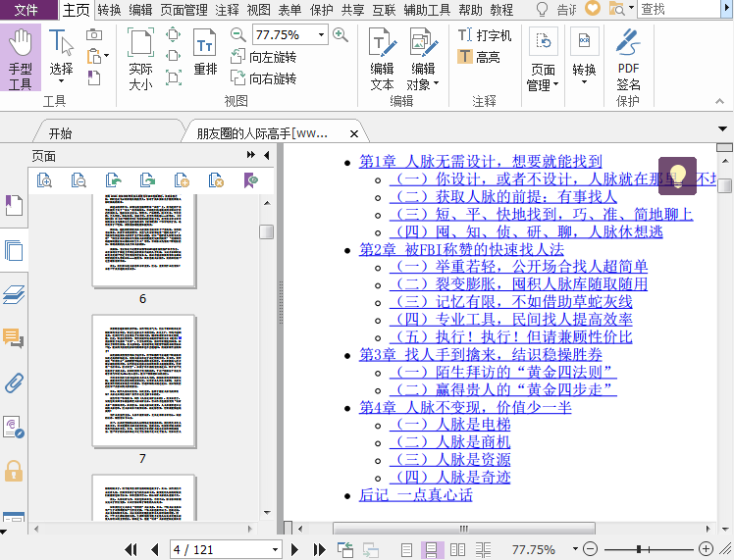This screenshot has width=734, height=560.
Task: Rotate the page left (向左旋转)
Action: (x=264, y=57)
